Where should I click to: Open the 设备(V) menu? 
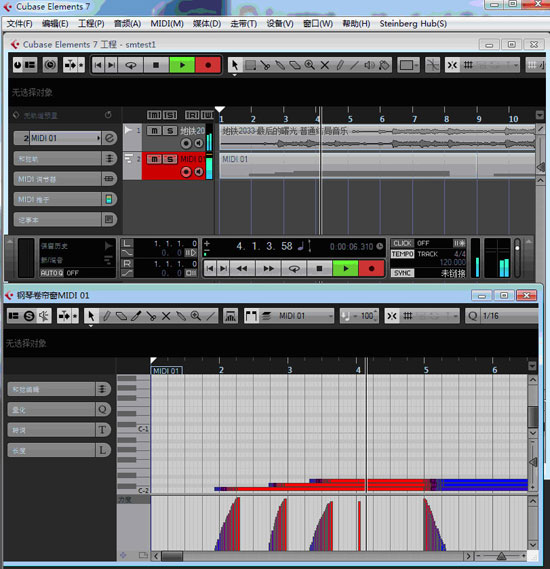tap(280, 24)
